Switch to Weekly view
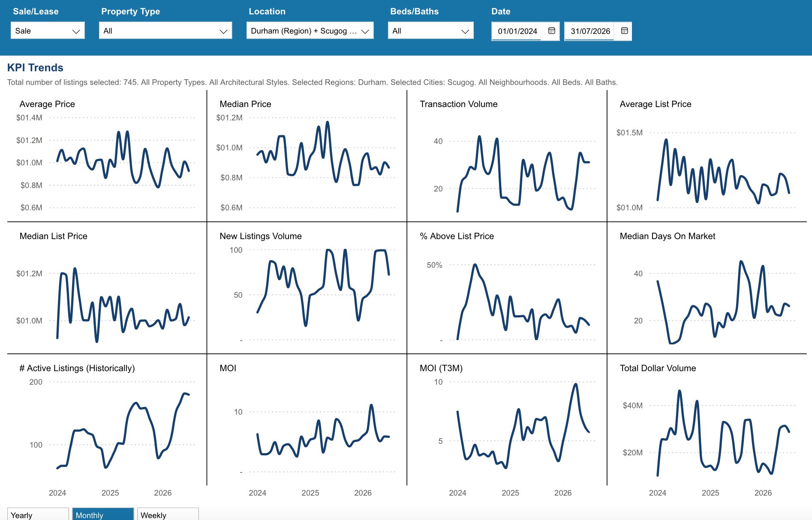The width and height of the screenshot is (812, 520). click(x=168, y=514)
